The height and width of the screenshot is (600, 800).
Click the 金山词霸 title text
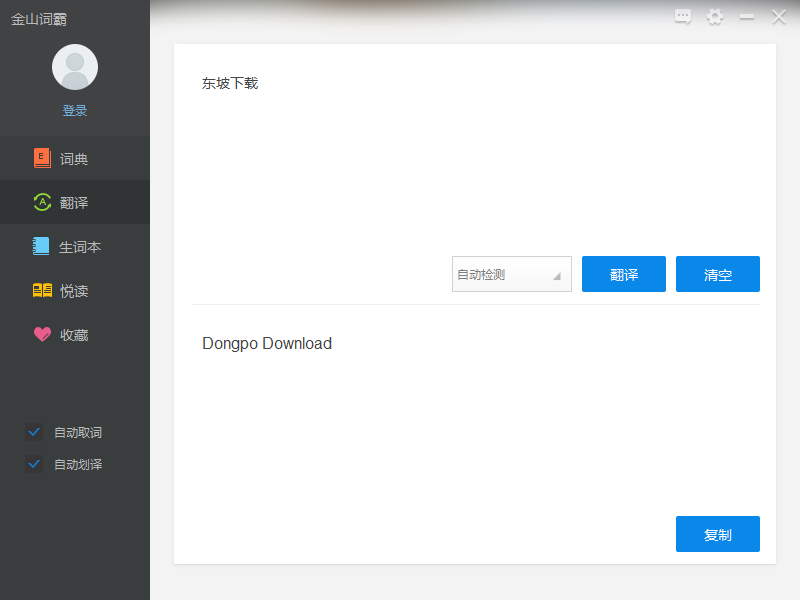39,19
